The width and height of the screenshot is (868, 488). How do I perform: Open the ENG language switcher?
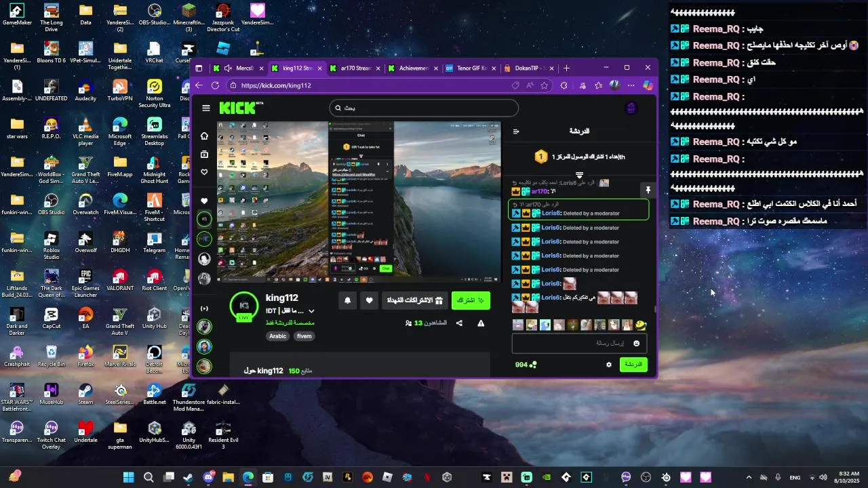point(795,477)
